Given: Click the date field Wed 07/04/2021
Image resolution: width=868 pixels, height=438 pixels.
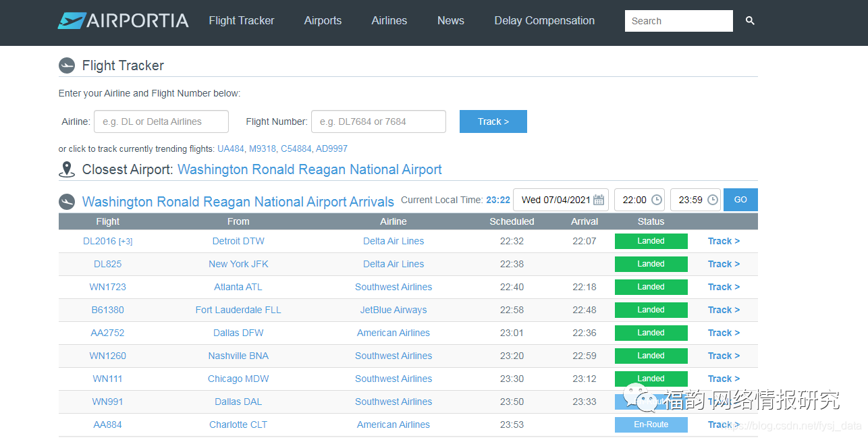Looking at the screenshot, I should tap(561, 200).
